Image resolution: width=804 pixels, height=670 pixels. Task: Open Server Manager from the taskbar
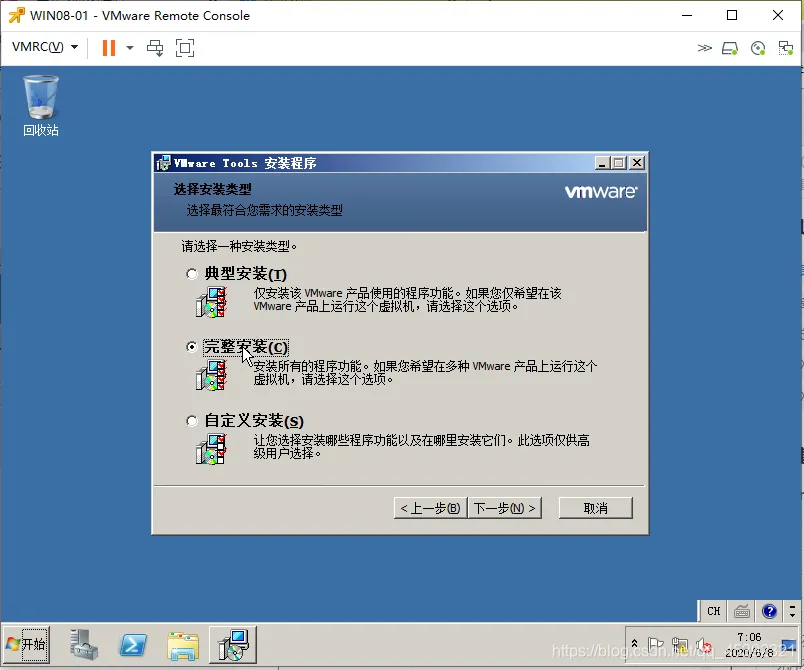click(84, 644)
